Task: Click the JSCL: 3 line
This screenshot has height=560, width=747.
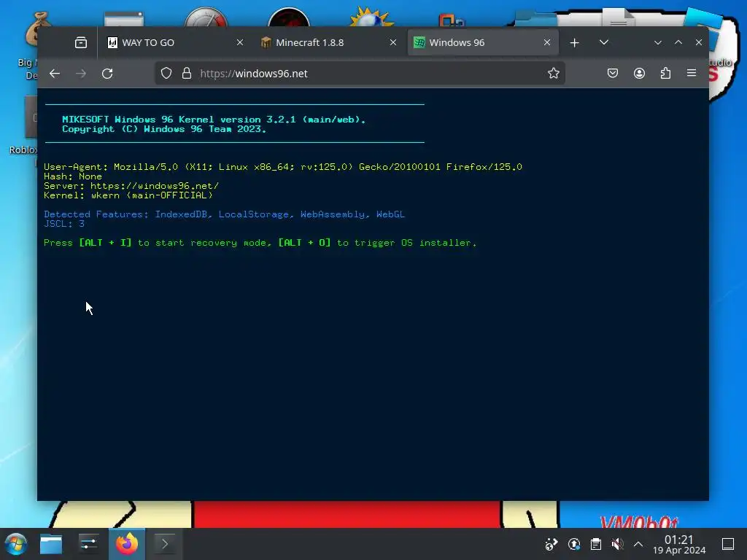Action: pos(64,224)
